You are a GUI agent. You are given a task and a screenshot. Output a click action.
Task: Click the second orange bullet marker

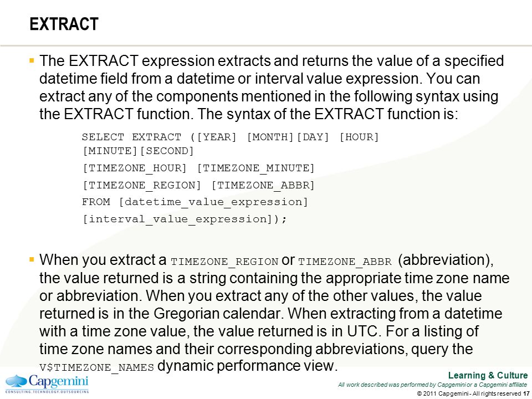click(32, 260)
